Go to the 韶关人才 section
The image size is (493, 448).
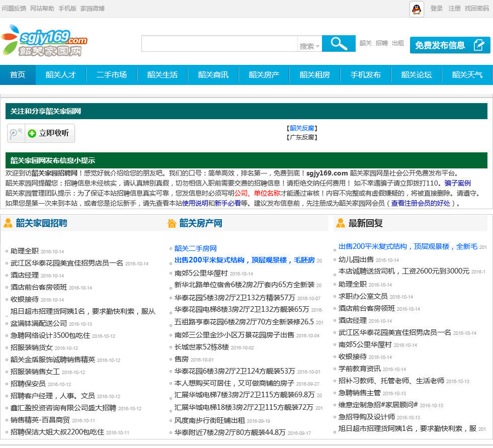(61, 75)
